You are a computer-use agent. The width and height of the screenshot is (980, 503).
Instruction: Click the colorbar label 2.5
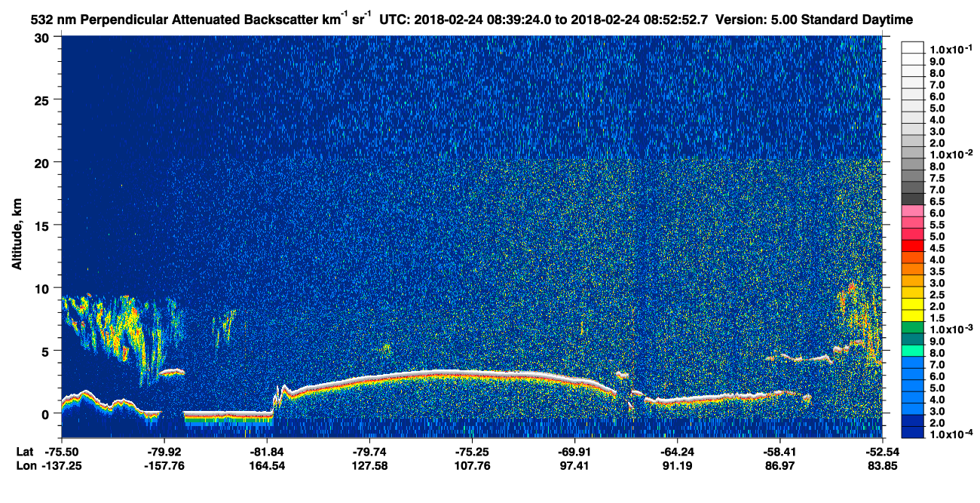click(x=937, y=294)
